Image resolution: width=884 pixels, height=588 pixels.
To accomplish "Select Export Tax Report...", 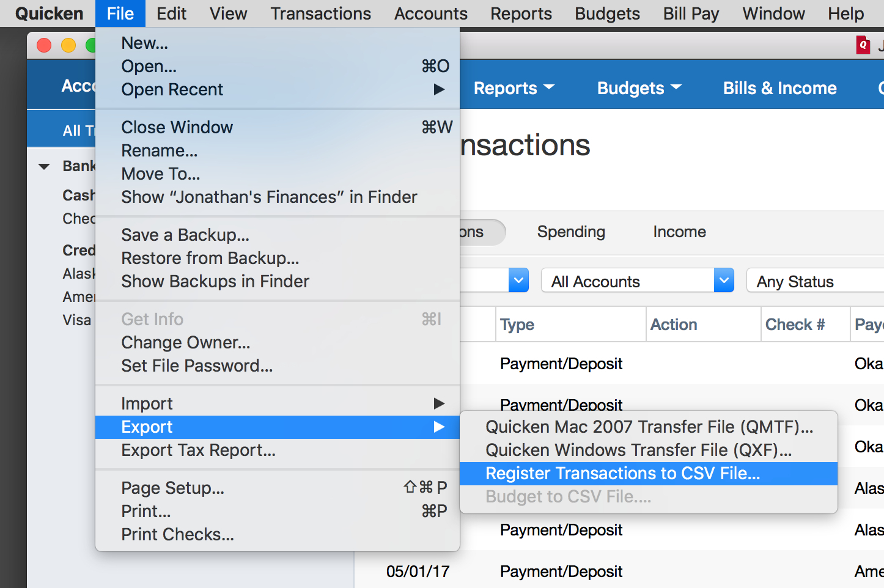I will 278,450.
